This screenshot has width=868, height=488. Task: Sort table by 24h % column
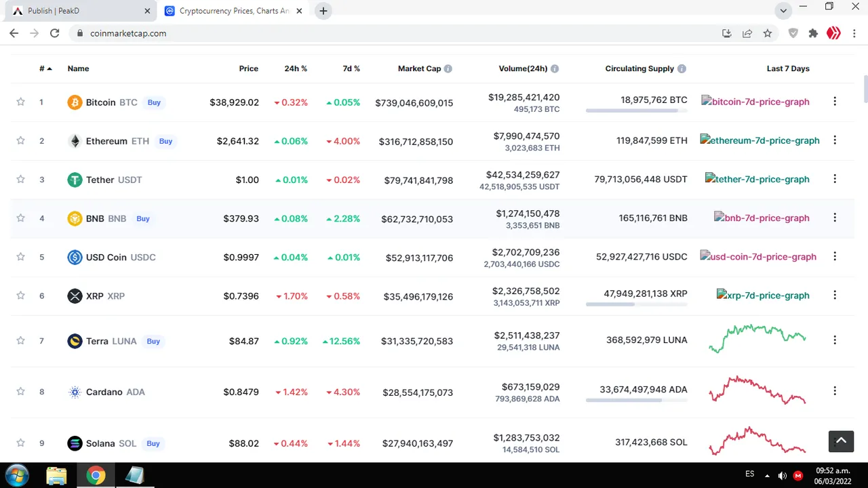pyautogui.click(x=296, y=68)
